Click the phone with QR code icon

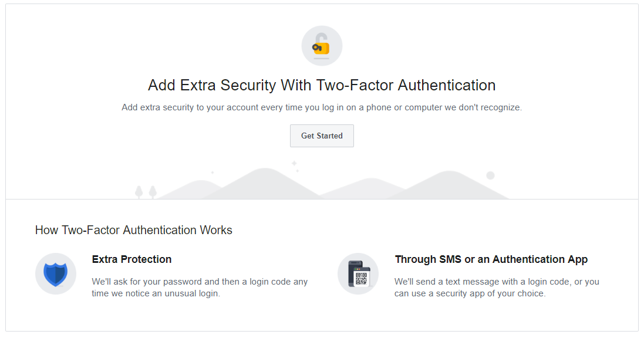[x=358, y=274]
